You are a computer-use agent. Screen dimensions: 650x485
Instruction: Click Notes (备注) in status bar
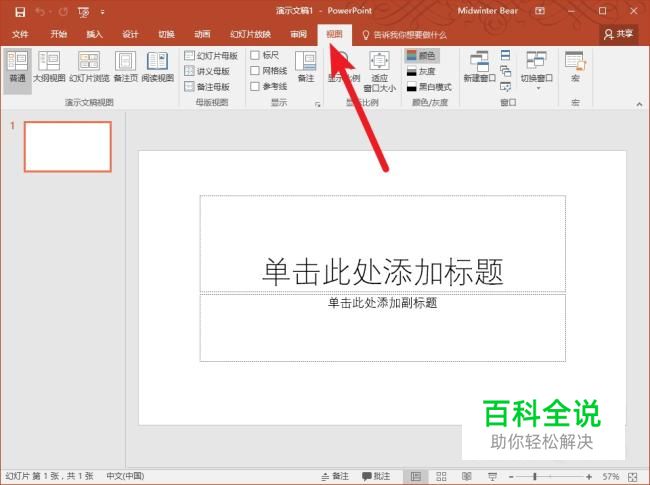coord(335,476)
